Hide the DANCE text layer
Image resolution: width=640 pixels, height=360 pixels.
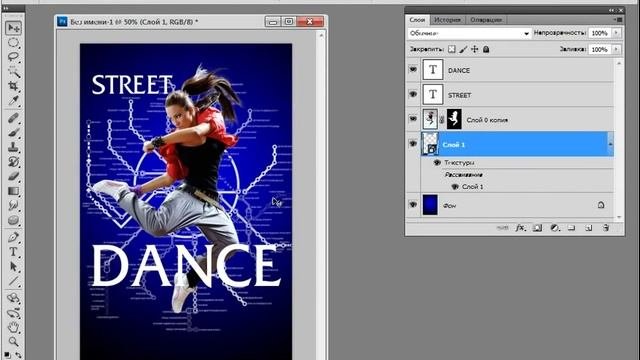click(x=413, y=70)
